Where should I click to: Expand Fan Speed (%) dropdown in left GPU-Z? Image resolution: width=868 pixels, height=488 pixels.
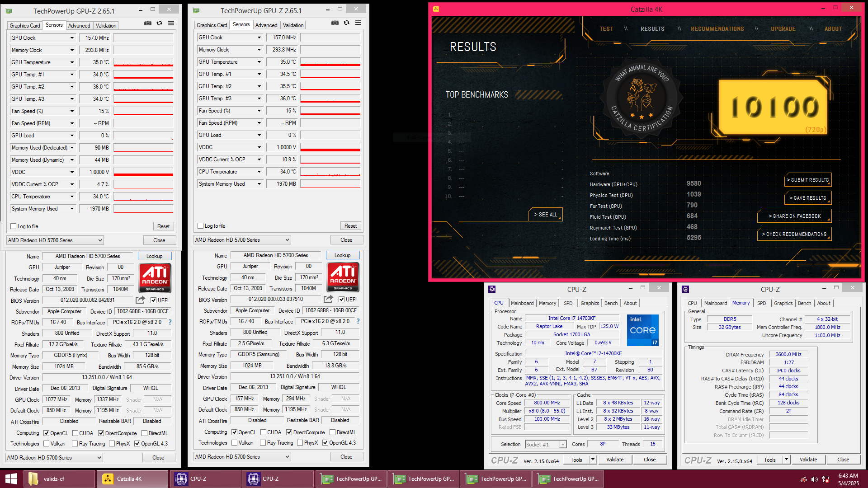(72, 111)
